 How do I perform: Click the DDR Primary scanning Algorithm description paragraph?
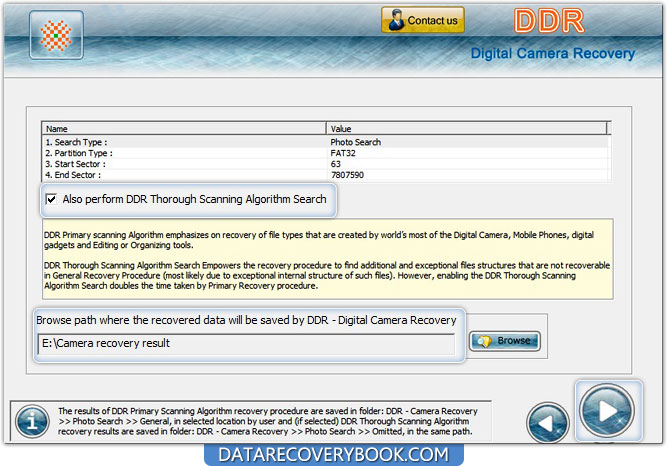(319, 240)
